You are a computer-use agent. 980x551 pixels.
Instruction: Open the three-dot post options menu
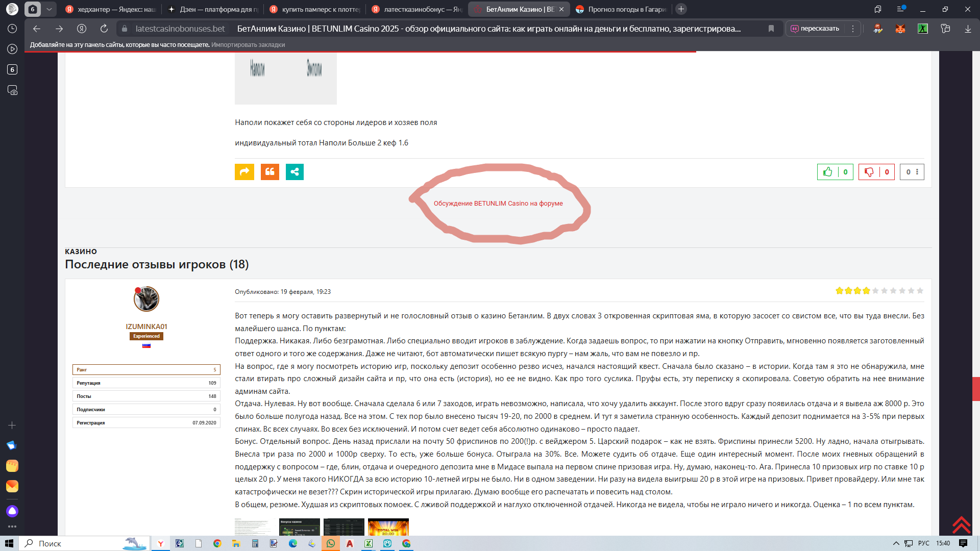pos(917,172)
